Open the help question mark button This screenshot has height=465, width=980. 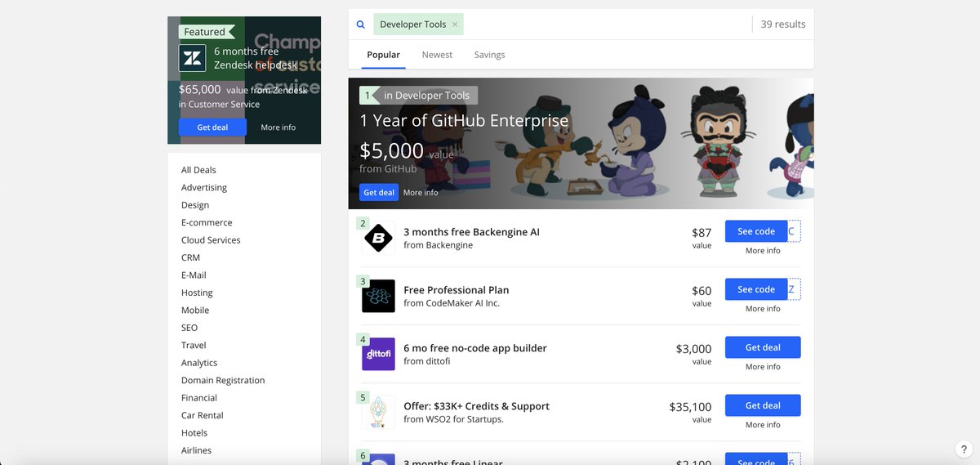964,449
